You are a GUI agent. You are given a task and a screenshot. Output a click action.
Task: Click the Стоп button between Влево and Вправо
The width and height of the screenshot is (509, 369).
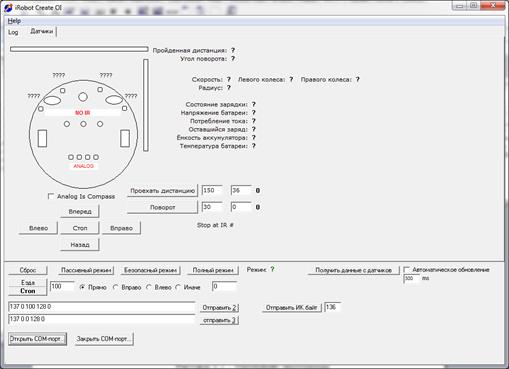(x=80, y=228)
